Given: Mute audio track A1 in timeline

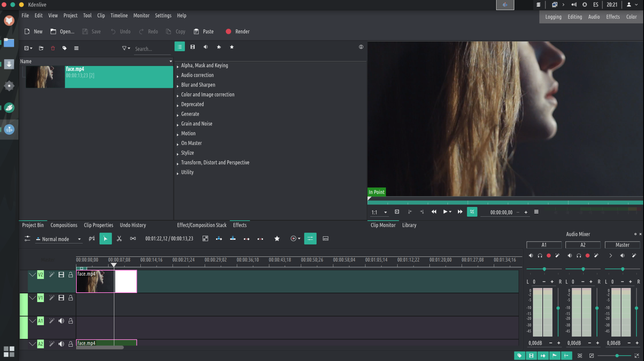Looking at the screenshot, I should click(61, 321).
